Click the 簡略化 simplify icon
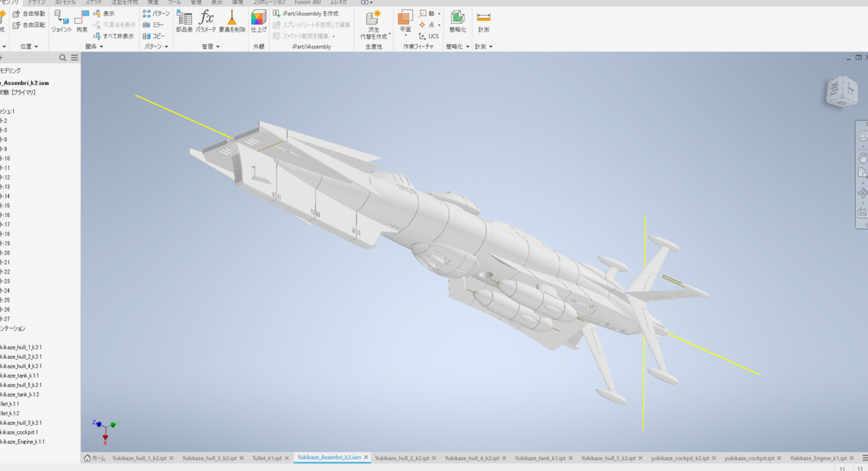868x471 pixels. click(457, 21)
